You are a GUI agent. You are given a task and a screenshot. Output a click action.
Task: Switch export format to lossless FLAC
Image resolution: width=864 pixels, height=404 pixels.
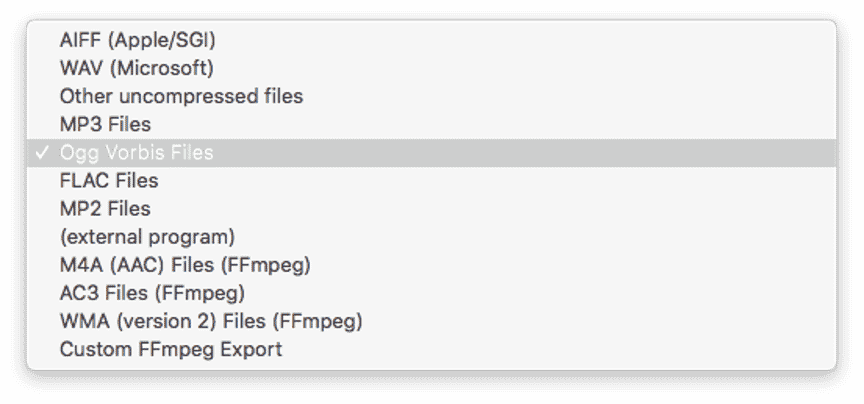pyautogui.click(x=109, y=181)
